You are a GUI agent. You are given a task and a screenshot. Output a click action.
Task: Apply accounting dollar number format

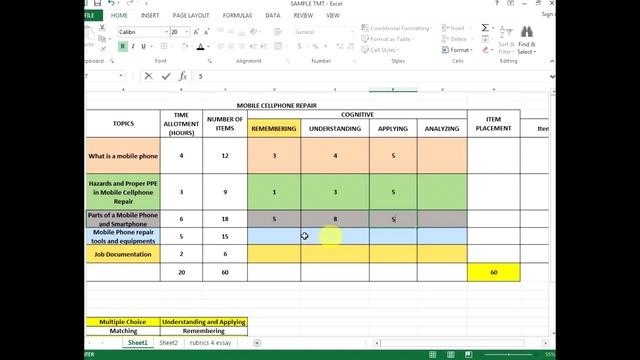(x=299, y=46)
